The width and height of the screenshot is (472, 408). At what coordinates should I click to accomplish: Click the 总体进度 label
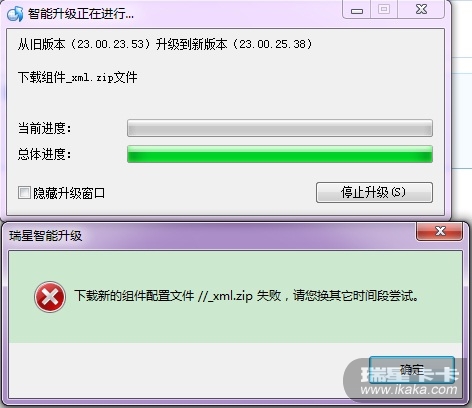(44, 154)
